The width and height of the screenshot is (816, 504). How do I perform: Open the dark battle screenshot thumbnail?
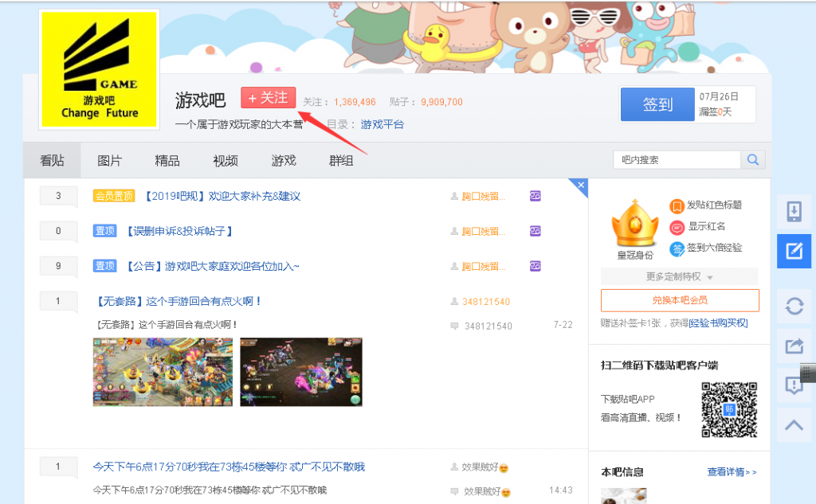[x=300, y=372]
